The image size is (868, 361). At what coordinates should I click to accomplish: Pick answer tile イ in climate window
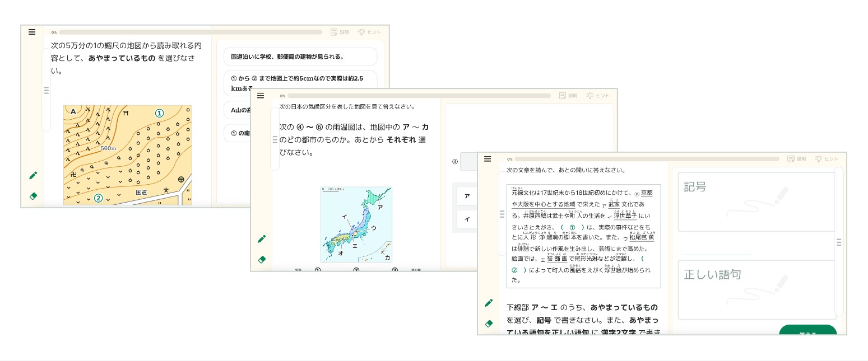point(467,219)
